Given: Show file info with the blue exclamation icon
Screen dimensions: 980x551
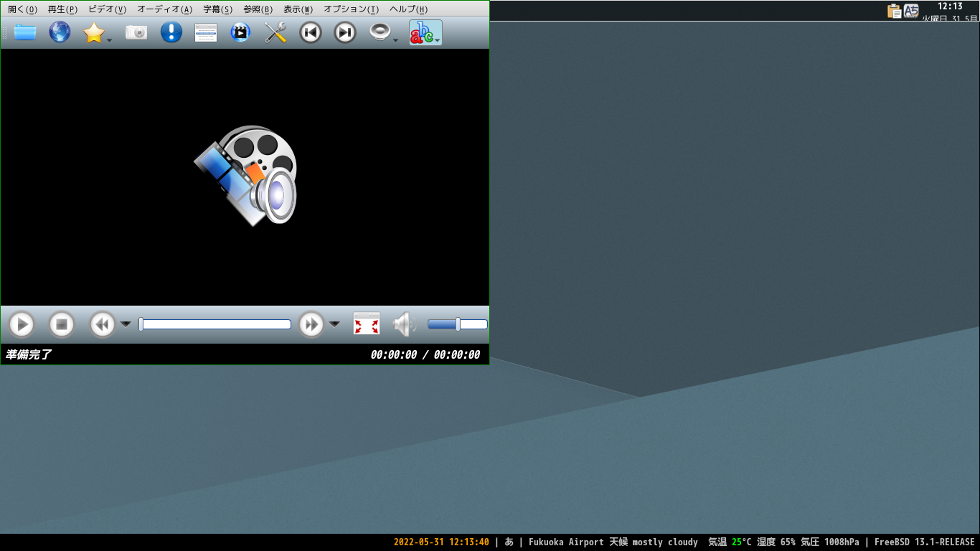Looking at the screenshot, I should (171, 32).
